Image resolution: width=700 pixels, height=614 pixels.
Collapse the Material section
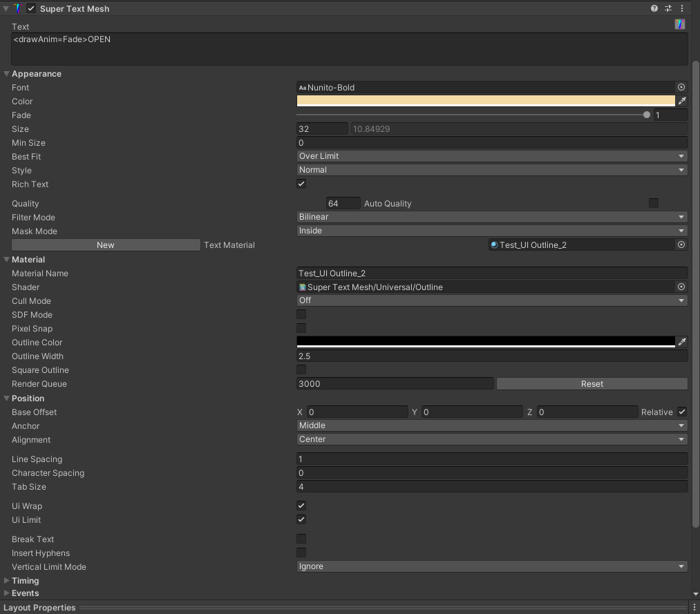pyautogui.click(x=6, y=259)
